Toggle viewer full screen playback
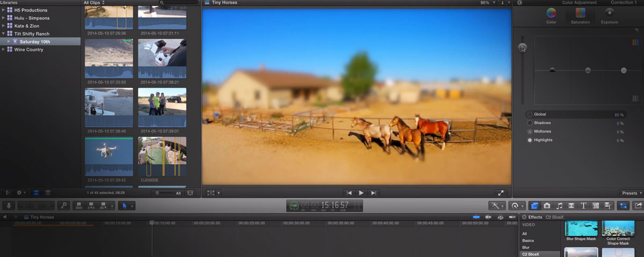This screenshot has height=257, width=644. 500,192
